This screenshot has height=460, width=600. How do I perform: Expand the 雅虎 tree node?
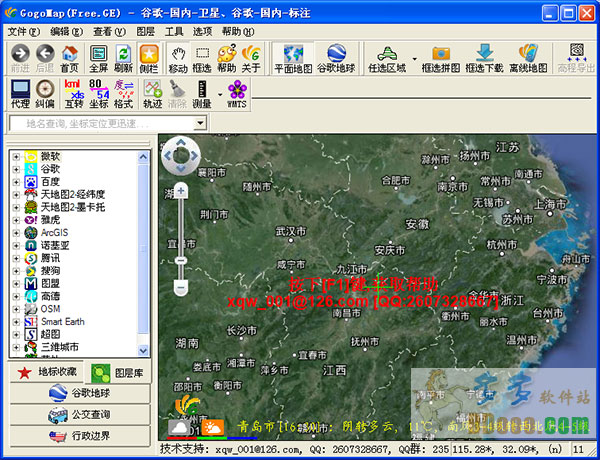16,220
